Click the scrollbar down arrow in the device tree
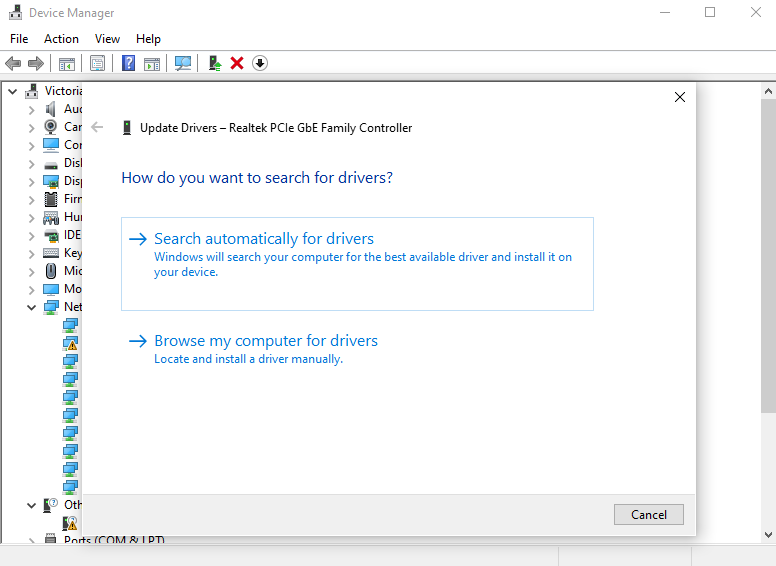776x566 pixels. click(x=768, y=534)
